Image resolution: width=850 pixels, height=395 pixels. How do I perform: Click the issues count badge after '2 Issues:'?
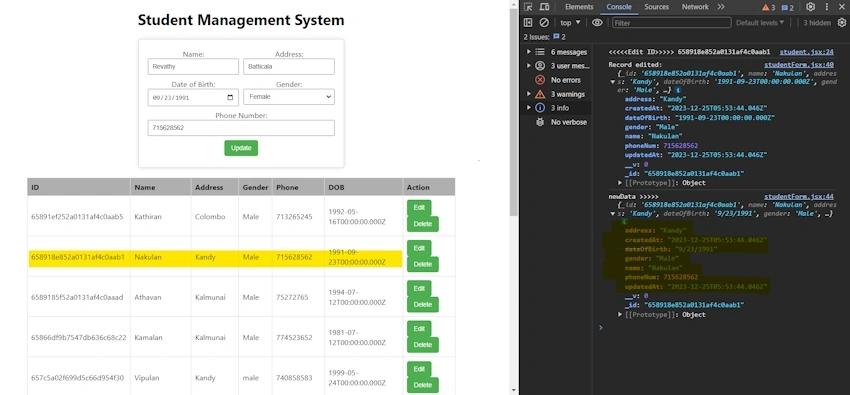pyautogui.click(x=559, y=37)
